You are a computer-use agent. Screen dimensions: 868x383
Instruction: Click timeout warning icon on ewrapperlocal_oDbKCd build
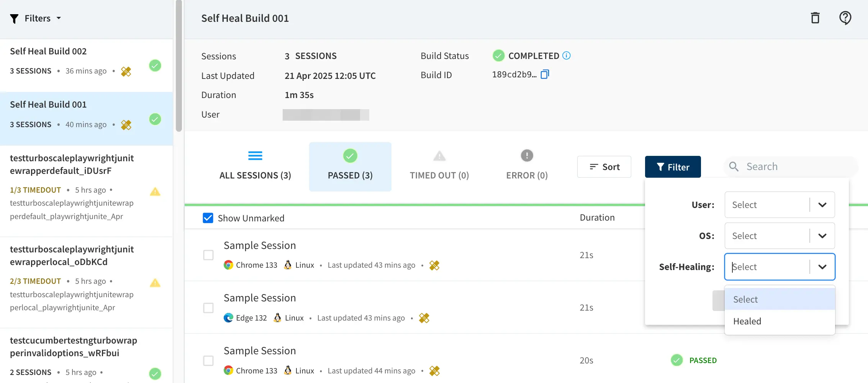[155, 283]
